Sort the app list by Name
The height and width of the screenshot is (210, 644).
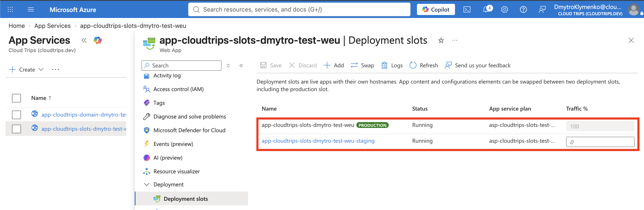click(41, 98)
